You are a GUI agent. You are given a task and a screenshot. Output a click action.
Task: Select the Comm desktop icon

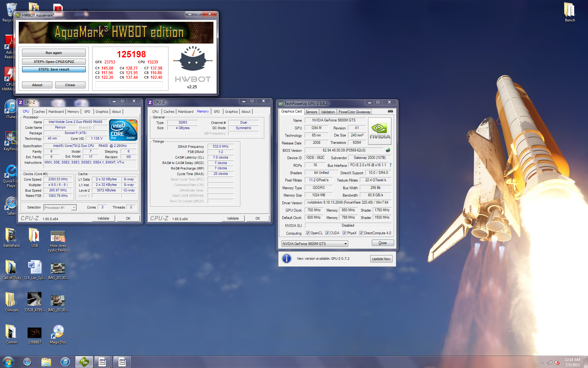(11, 334)
